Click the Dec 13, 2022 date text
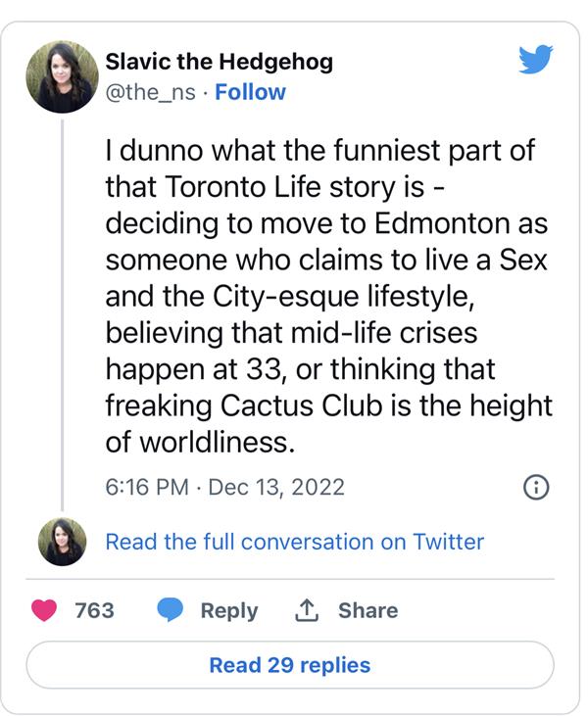 tap(274, 487)
